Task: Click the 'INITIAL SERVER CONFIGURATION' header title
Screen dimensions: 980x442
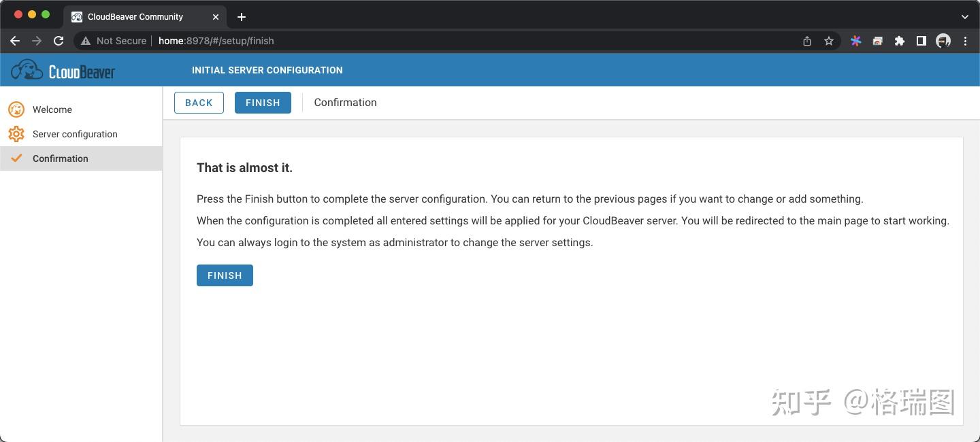Action: pyautogui.click(x=267, y=70)
